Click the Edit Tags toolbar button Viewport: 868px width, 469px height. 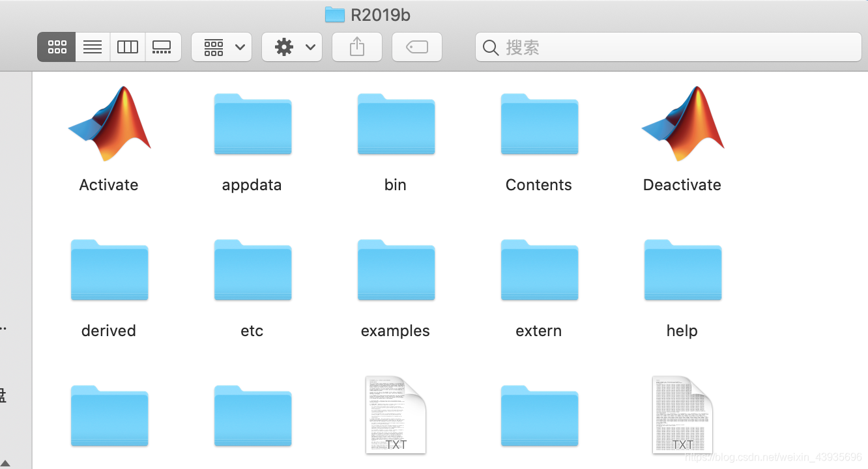click(417, 47)
